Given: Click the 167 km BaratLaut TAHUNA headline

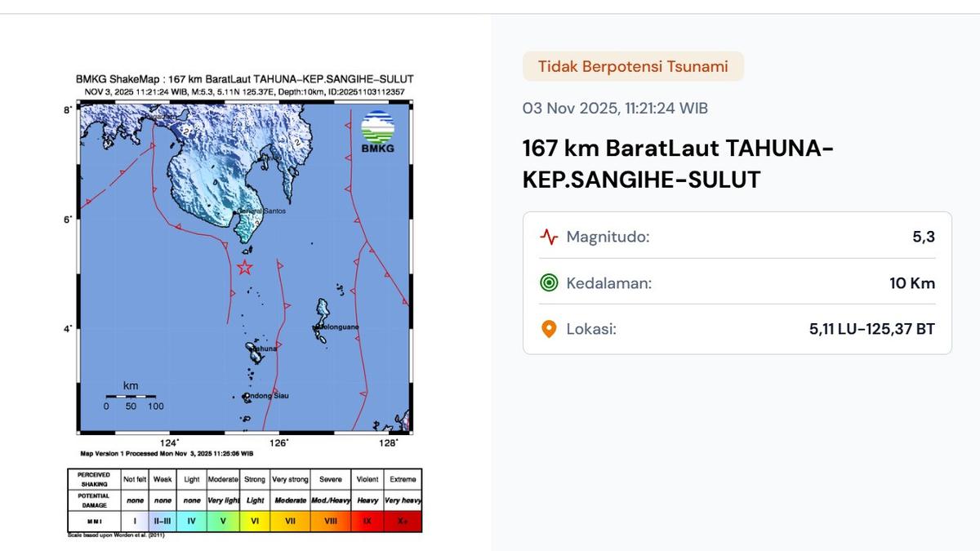Looking at the screenshot, I should (678, 164).
